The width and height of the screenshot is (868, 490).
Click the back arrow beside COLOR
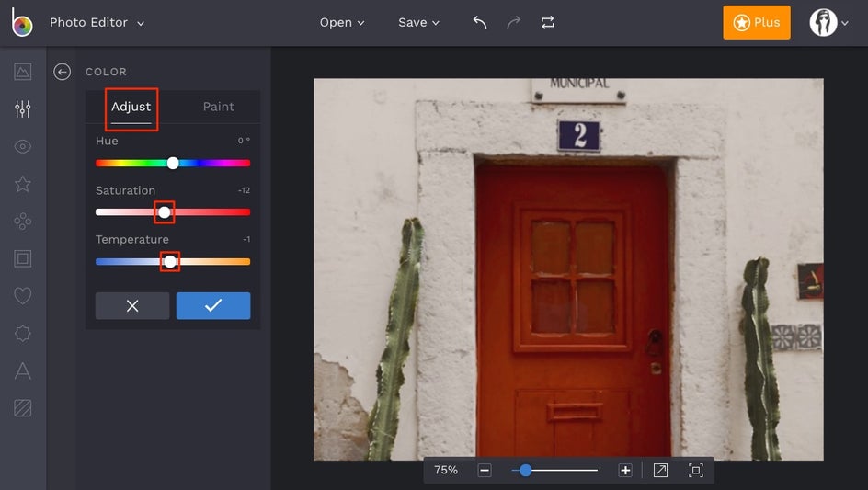pyautogui.click(x=63, y=72)
